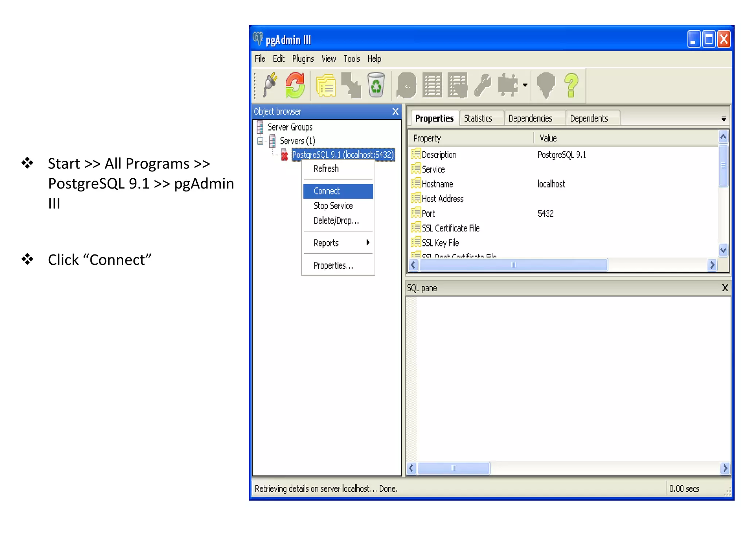Screen dimensions: 747x560
Task: Click the Server Groups icon
Action: 260,127
